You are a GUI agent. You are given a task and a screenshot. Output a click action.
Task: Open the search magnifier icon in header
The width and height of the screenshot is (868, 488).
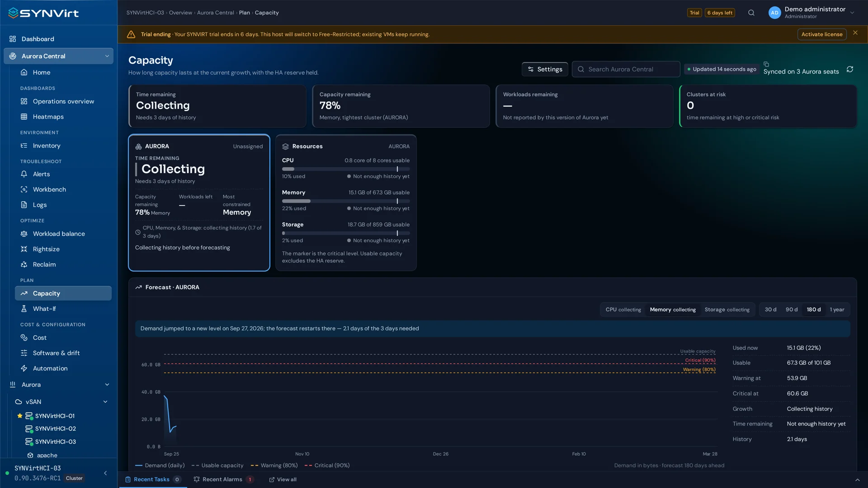[x=751, y=13]
